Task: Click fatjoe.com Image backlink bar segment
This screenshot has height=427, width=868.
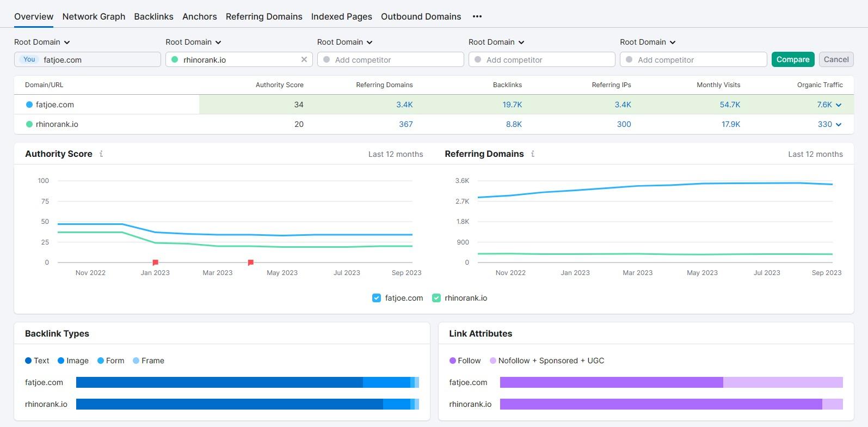Action: 386,382
